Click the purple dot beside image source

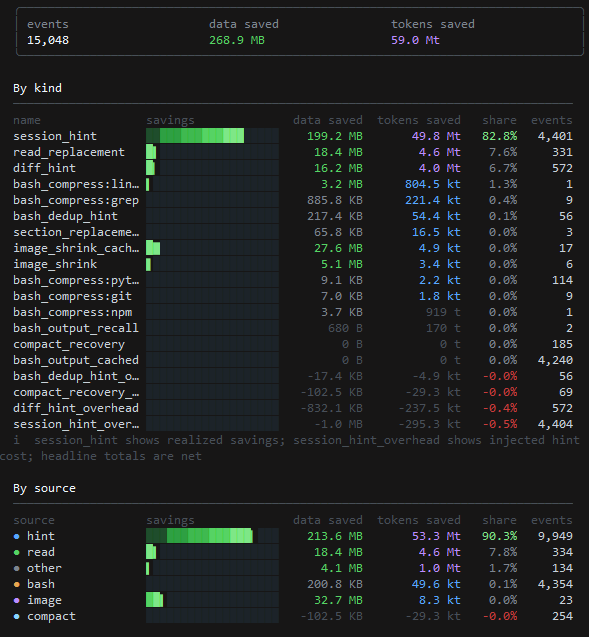[17, 600]
